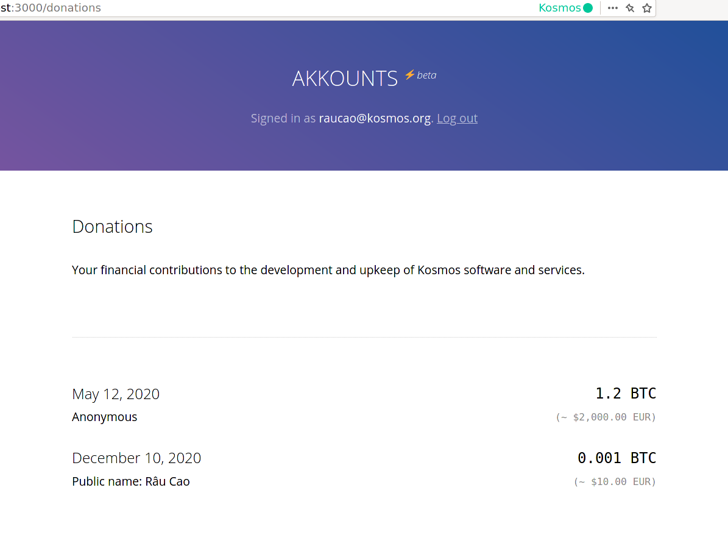Click the green Kosmos status dot
The image size is (728, 560).
pyautogui.click(x=588, y=8)
